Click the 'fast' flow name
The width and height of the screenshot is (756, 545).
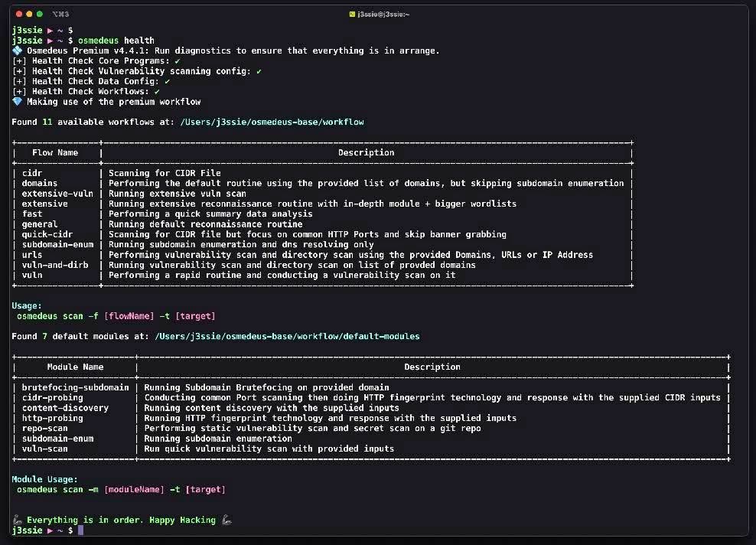coord(32,214)
